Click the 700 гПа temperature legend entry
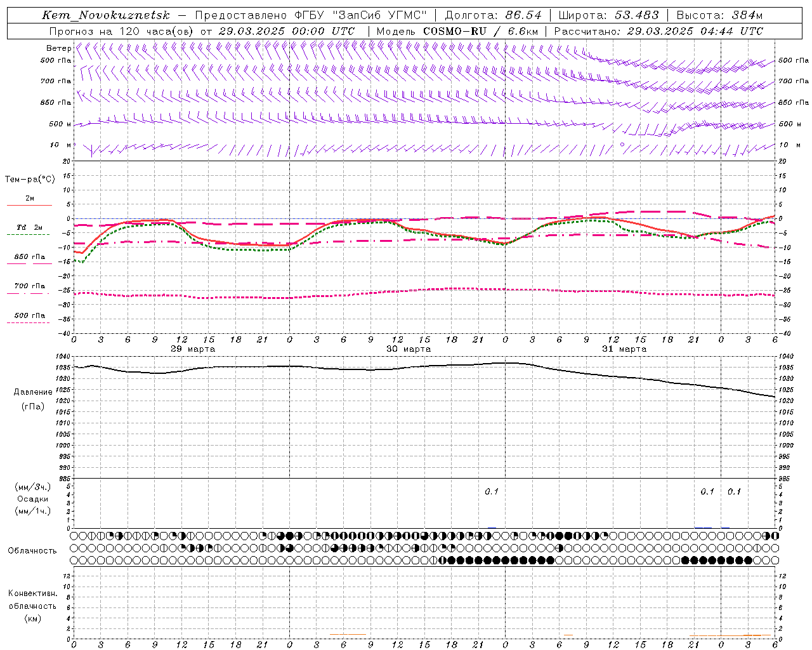Viewport: 812px width, 650px height. pyautogui.click(x=30, y=286)
